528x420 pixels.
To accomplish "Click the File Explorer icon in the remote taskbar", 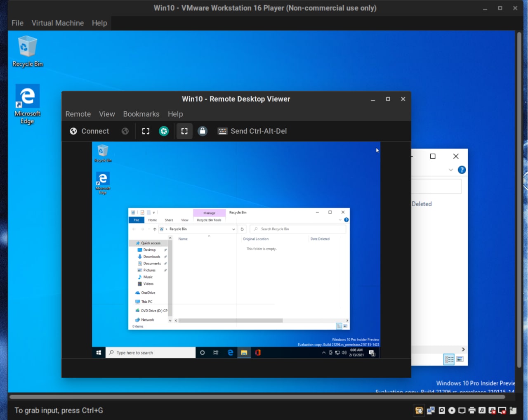I will coord(244,353).
